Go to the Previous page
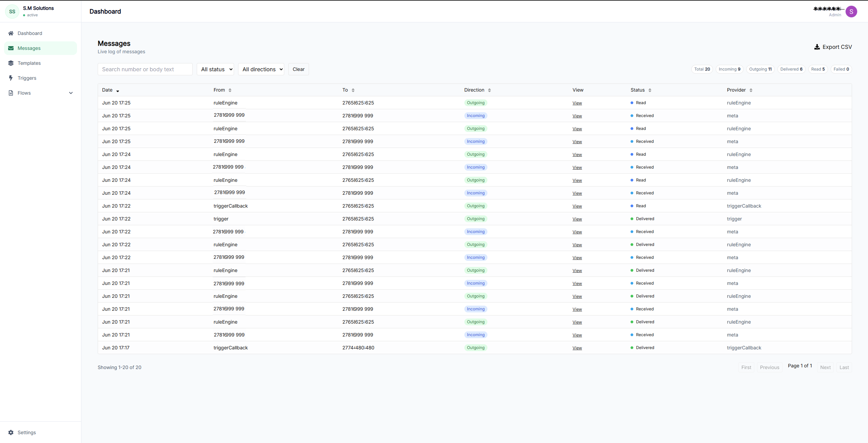Screen dimensions: 868x443 (770, 367)
